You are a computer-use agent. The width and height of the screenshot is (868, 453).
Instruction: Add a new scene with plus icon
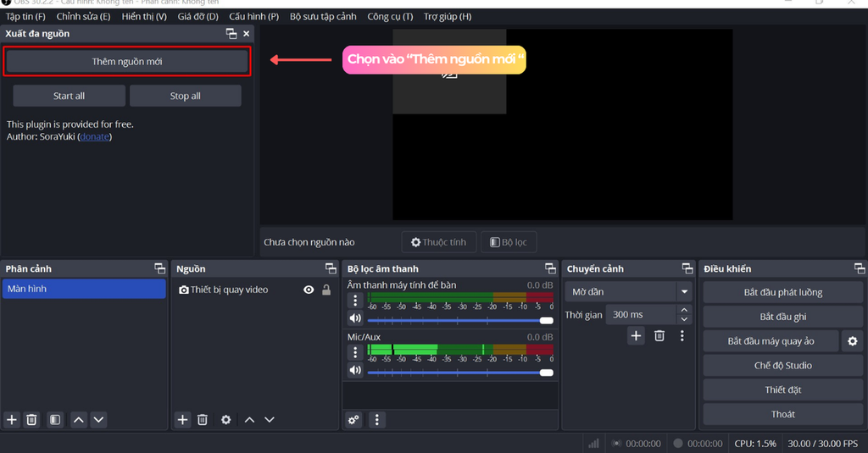coord(12,420)
